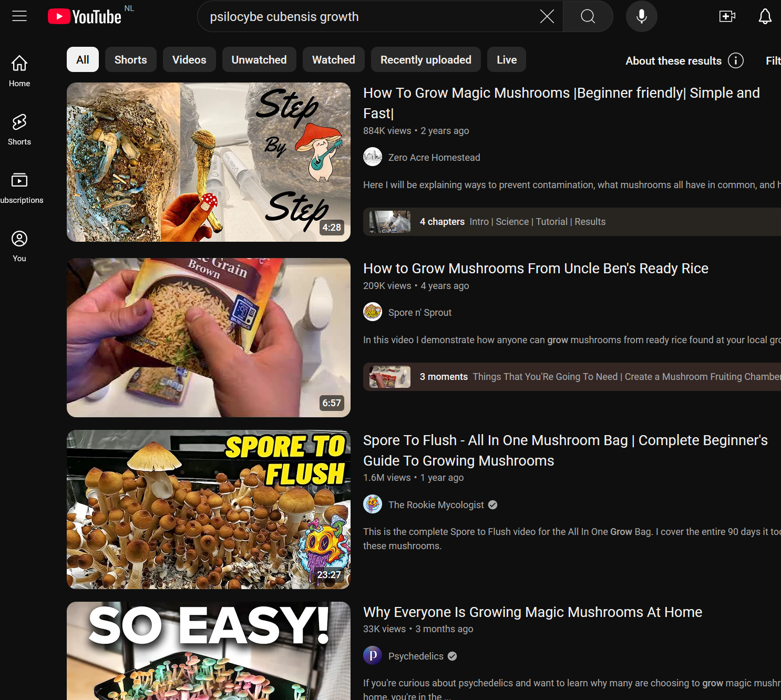Filter results by Recently uploaded

(x=425, y=60)
